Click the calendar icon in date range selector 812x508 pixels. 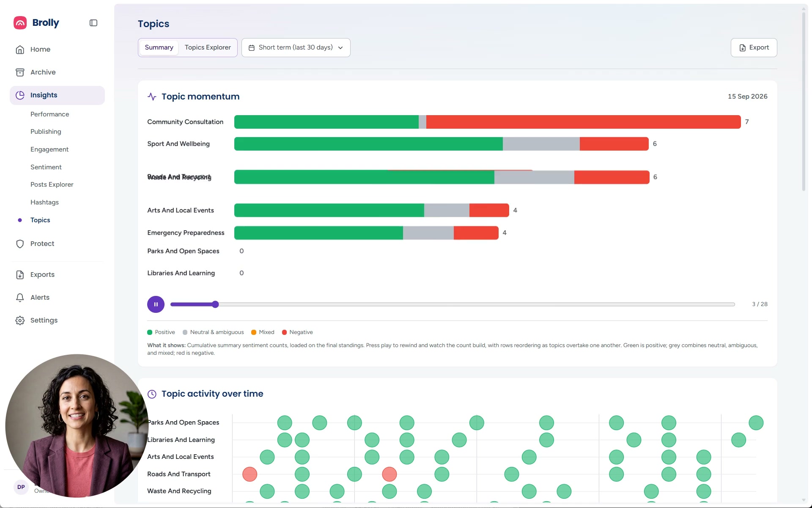(252, 48)
